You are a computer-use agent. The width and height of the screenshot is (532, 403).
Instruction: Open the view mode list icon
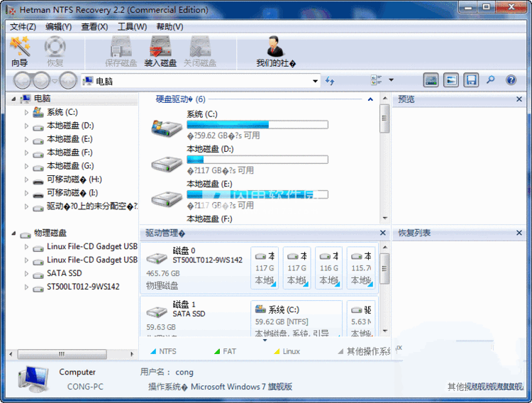click(x=376, y=80)
